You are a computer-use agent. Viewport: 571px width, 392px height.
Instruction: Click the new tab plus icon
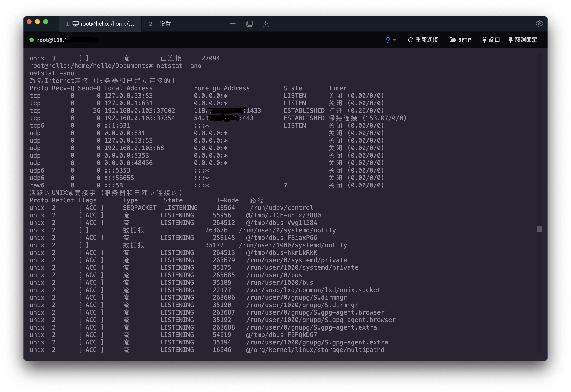233,24
